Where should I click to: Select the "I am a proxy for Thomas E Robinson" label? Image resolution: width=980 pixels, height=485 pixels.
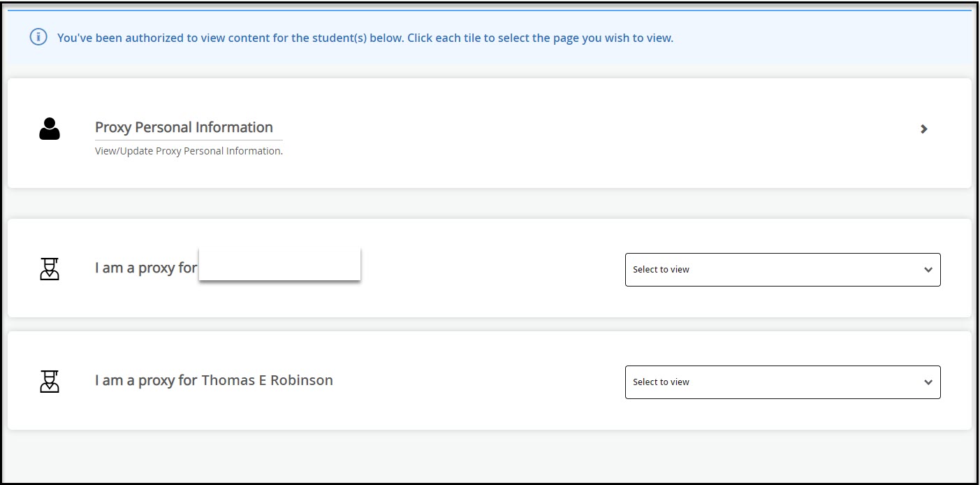214,381
